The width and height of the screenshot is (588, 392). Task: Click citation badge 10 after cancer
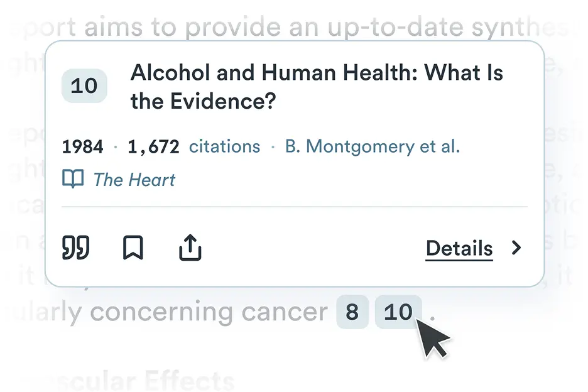(398, 312)
